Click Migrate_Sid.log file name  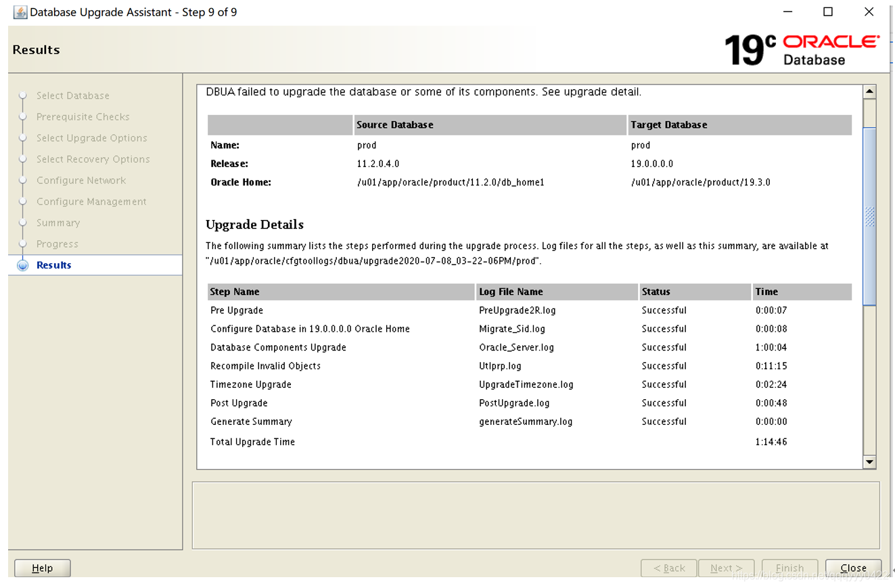[512, 329]
